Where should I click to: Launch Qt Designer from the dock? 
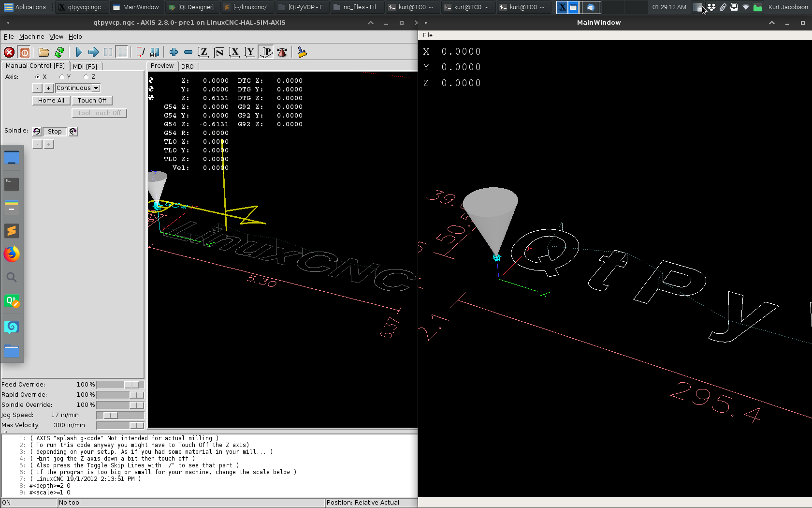point(12,301)
